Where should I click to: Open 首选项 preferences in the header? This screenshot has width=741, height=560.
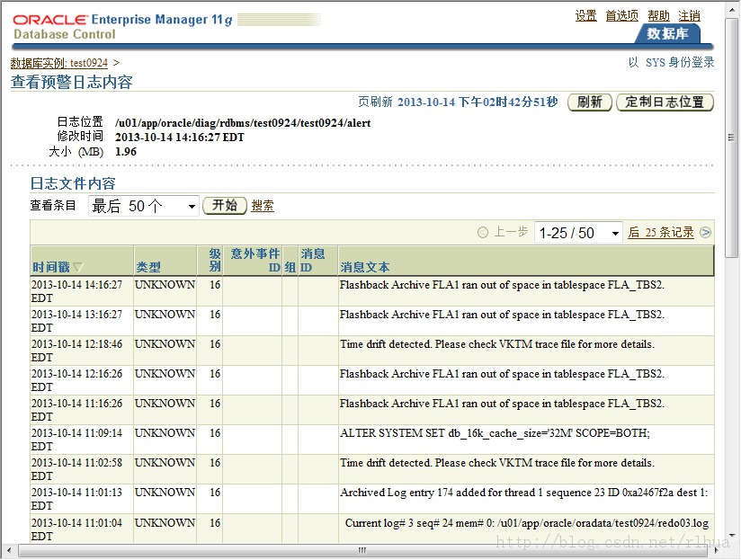pyautogui.click(x=621, y=16)
